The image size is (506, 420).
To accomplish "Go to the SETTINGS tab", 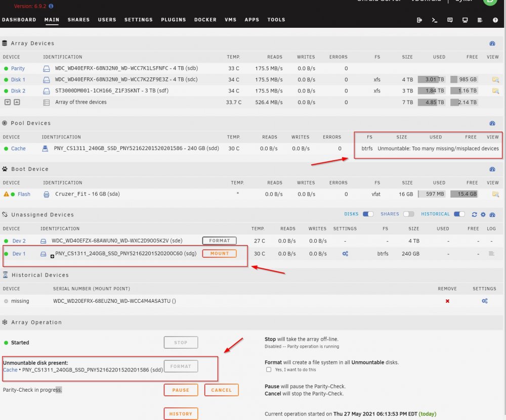I will click(x=139, y=20).
